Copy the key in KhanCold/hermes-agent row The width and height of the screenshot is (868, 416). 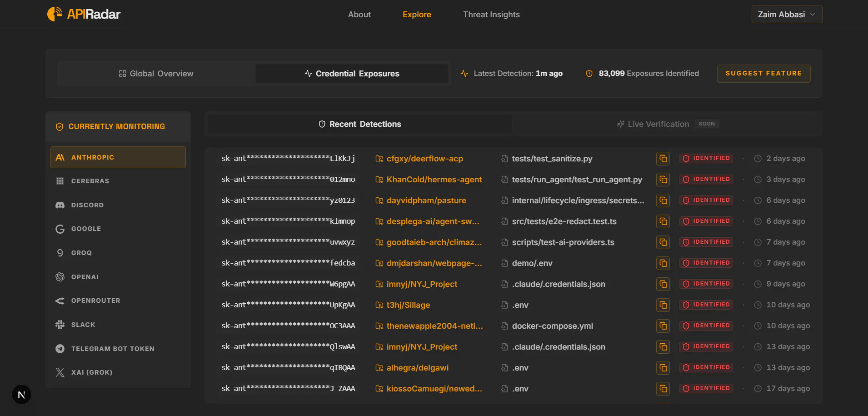[663, 180]
